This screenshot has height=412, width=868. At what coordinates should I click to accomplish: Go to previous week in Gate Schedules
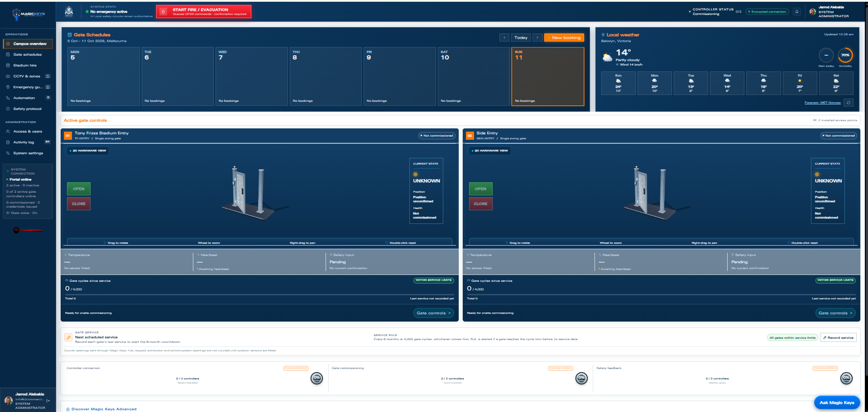(x=504, y=38)
